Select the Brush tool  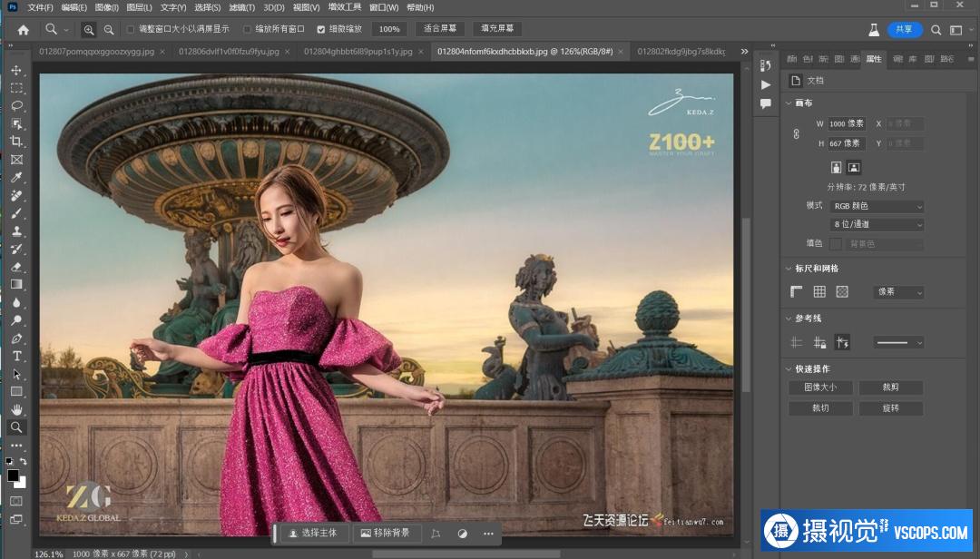16,213
